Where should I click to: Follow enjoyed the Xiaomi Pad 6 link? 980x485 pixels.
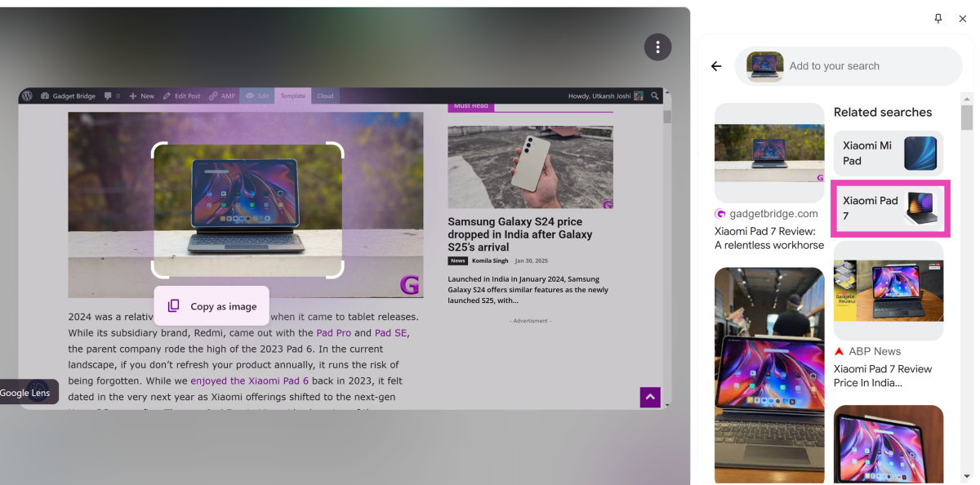(250, 380)
